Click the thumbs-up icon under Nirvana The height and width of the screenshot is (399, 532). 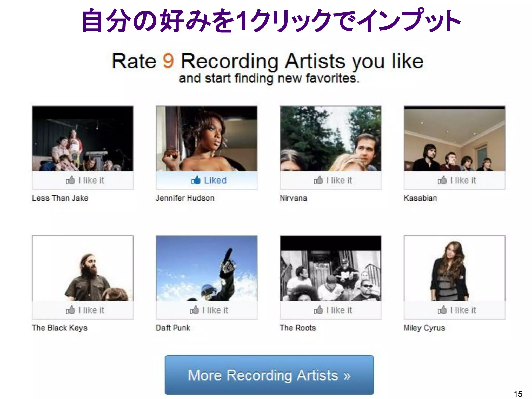[318, 180]
